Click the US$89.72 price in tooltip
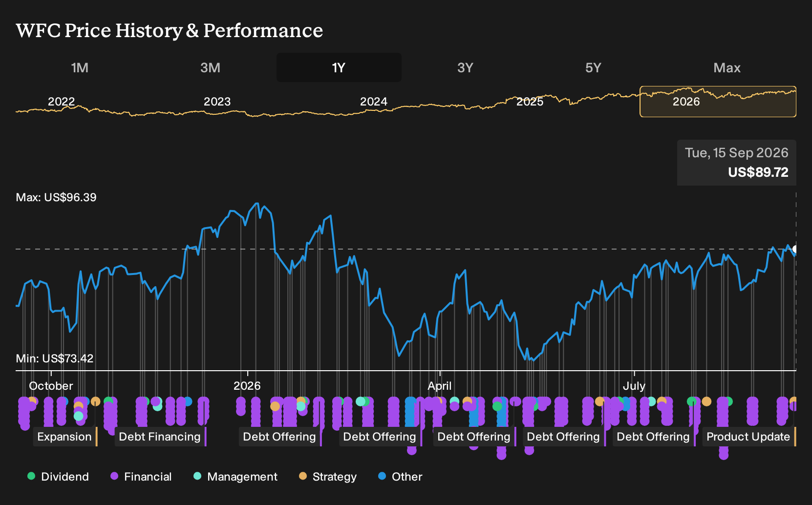This screenshot has width=812, height=505. pyautogui.click(x=758, y=172)
